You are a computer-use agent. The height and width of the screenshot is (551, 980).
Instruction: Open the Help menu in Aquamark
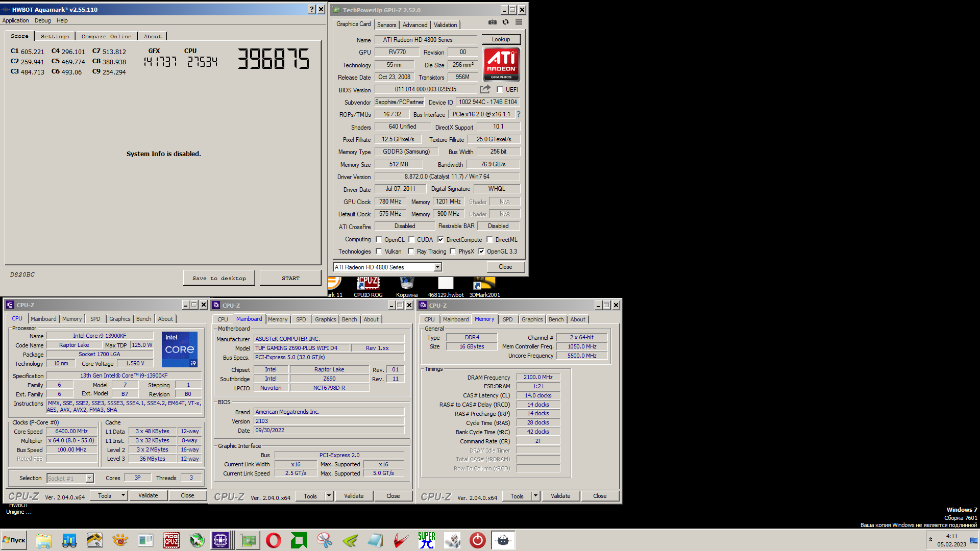click(62, 20)
